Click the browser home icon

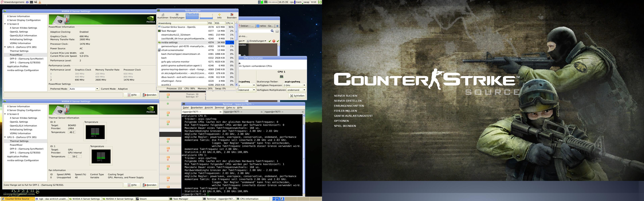[277, 31]
